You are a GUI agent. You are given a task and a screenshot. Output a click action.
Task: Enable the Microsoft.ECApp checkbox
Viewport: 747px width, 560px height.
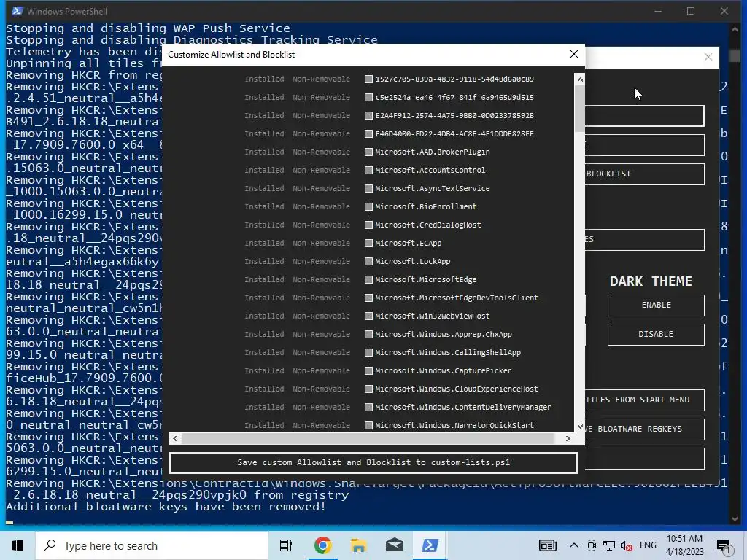368,244
